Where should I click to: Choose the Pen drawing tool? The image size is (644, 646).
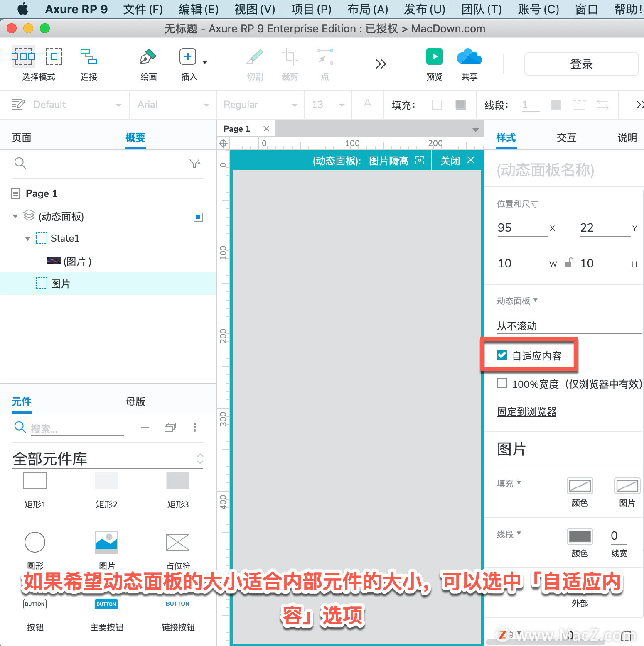[148, 56]
